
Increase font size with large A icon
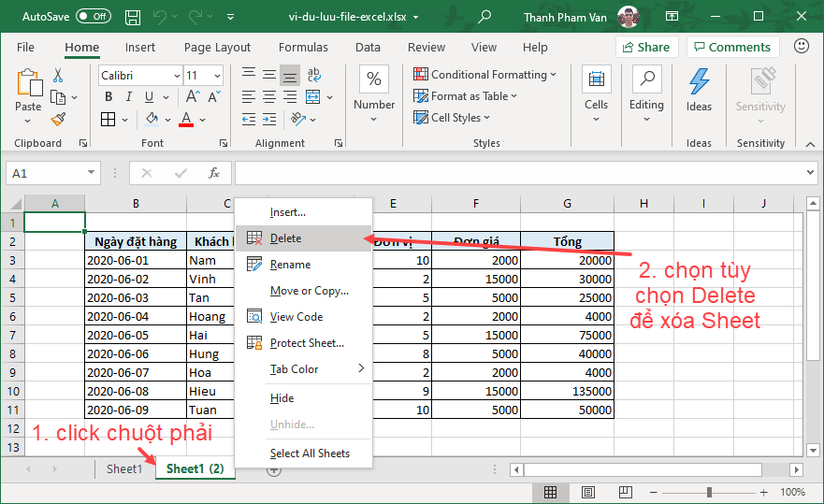[193, 96]
